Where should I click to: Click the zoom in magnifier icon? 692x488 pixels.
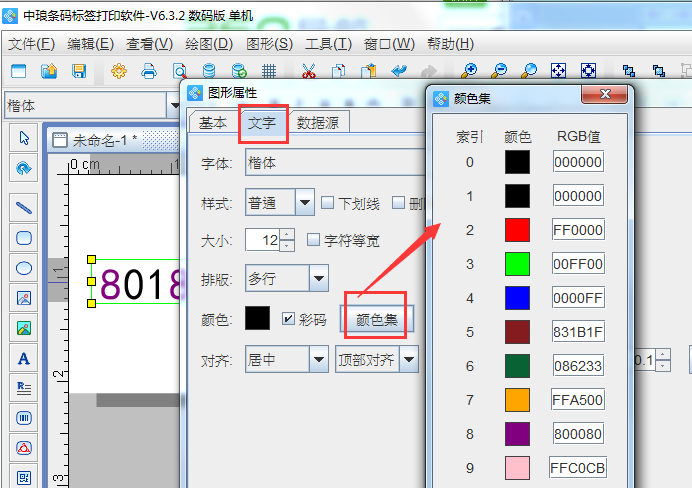point(468,71)
